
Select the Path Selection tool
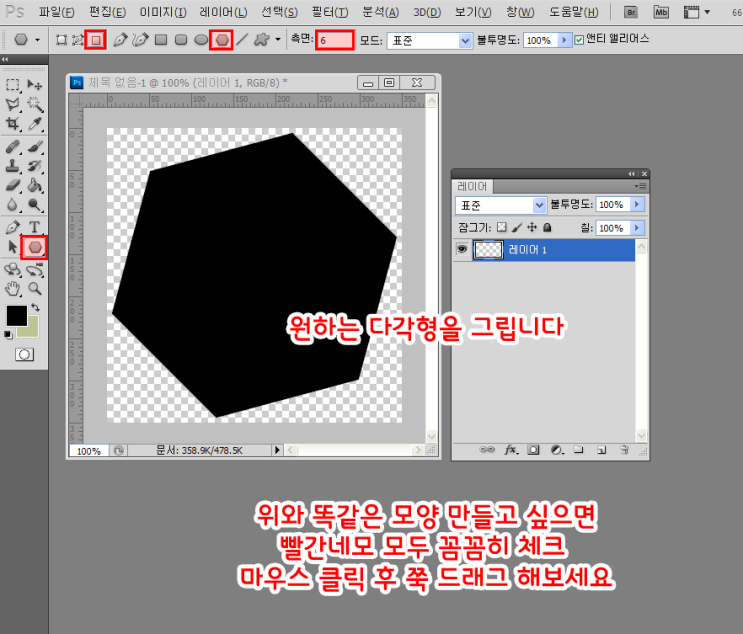[x=12, y=247]
